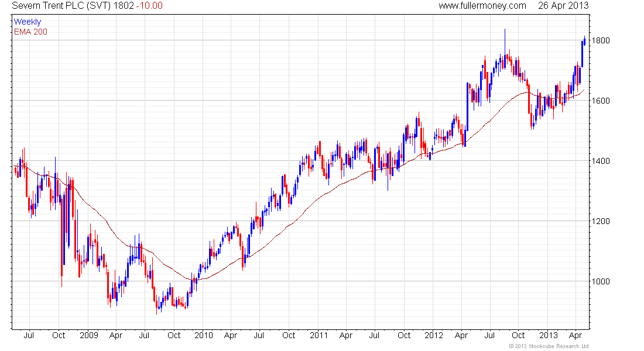The height and width of the screenshot is (351, 644).
Task: Select the 'Weekly' legend label
Action: point(28,22)
